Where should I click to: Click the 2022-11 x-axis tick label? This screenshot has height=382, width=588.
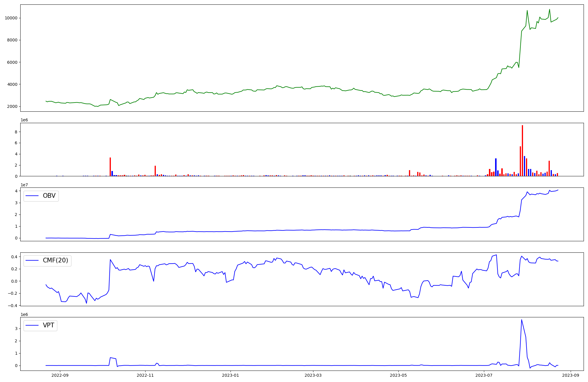tap(145, 375)
